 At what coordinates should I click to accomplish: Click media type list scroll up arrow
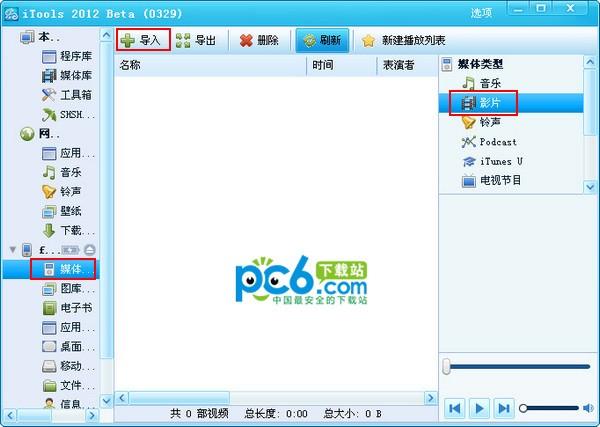[x=590, y=62]
